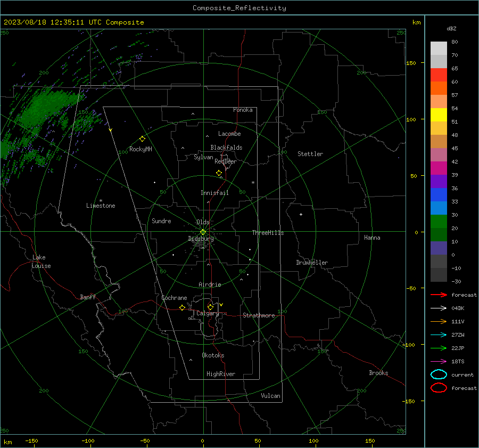
Task: Click the km unit label at top right
Action: [x=416, y=22]
